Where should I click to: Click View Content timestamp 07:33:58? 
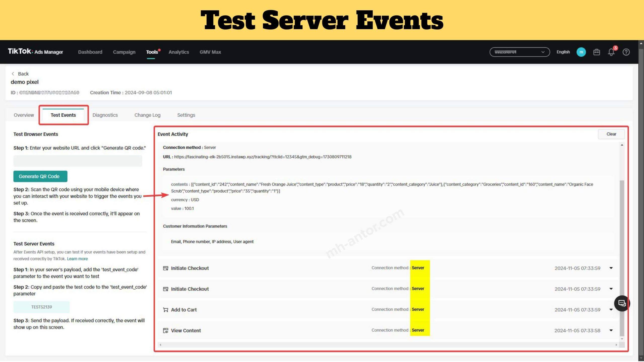tap(577, 331)
